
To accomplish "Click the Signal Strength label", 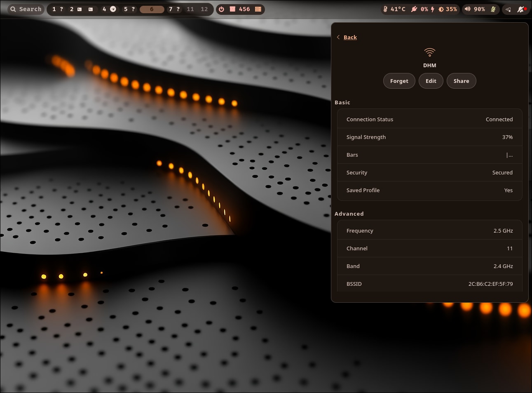I will (x=366, y=137).
